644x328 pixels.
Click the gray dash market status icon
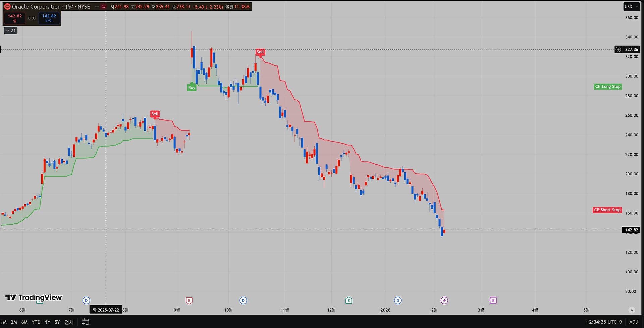click(x=97, y=7)
